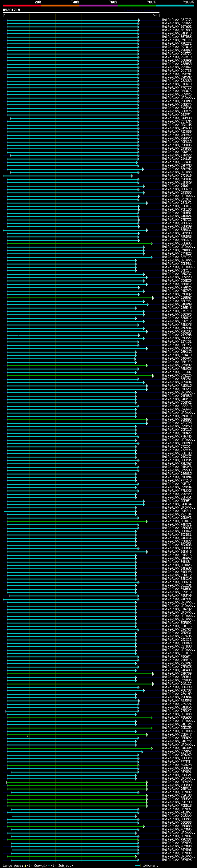
Task: Select hit label UniRef100_Q9SPB3
Action: [177, 149]
